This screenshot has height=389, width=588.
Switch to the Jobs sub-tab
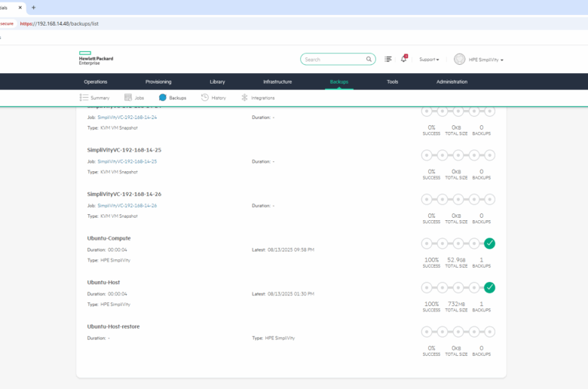(133, 98)
